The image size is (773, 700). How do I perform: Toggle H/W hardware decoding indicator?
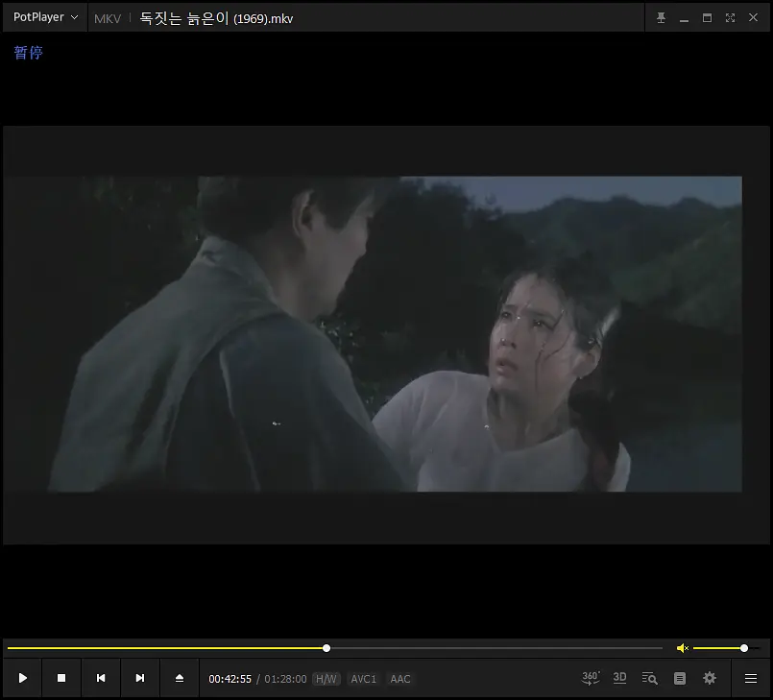point(326,679)
